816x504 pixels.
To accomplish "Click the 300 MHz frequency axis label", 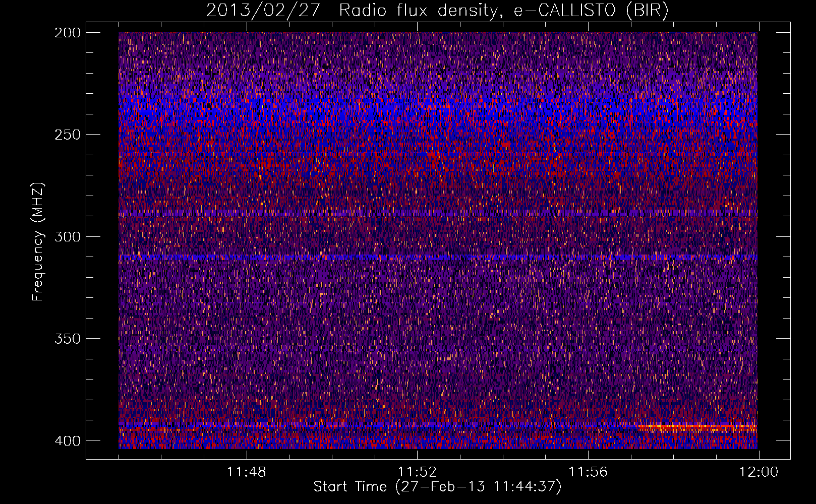I will (x=67, y=236).
